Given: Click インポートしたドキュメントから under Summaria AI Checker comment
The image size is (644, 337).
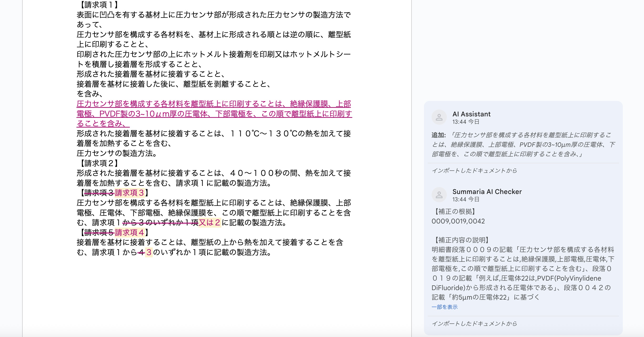Looking at the screenshot, I should 474,323.
